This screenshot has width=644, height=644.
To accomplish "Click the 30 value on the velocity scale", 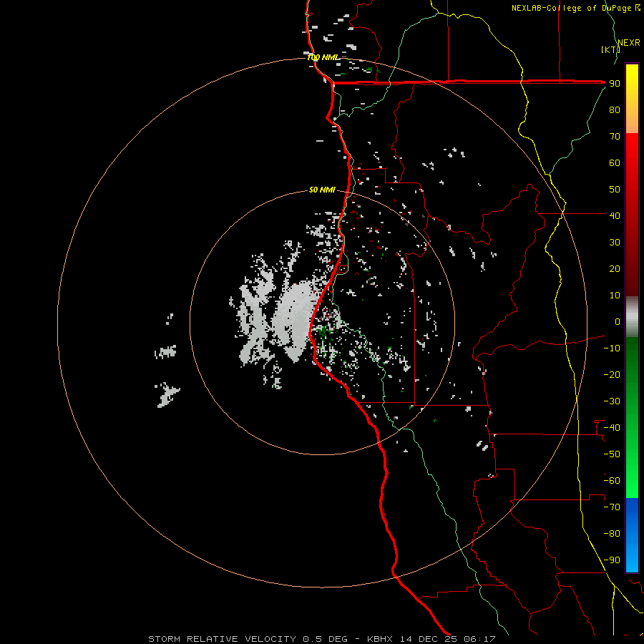I will (x=615, y=243).
